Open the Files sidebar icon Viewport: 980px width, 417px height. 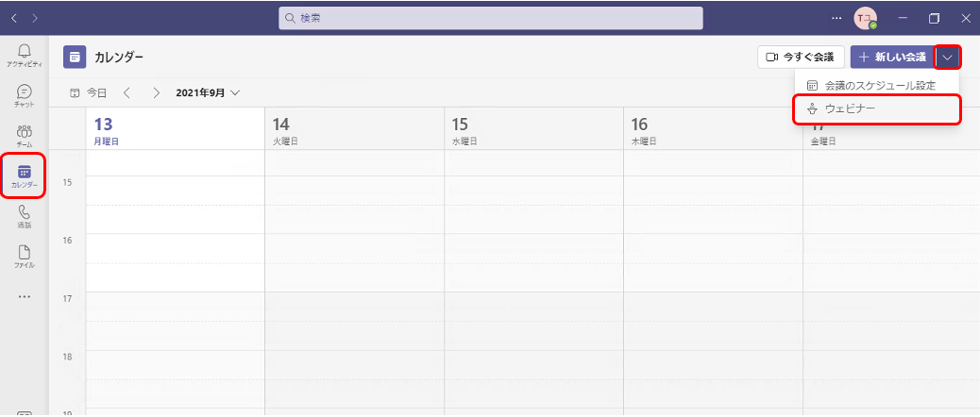coord(25,257)
